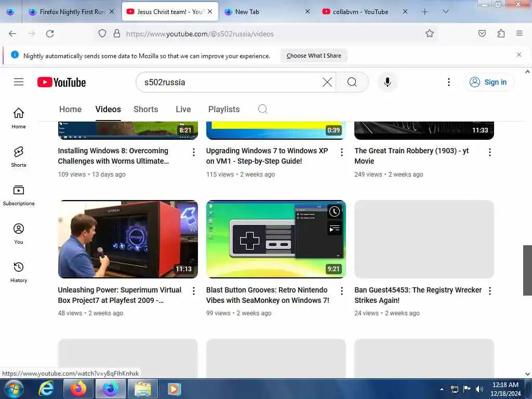
Task: Reload the page with the refresh icon
Action: coord(50,34)
